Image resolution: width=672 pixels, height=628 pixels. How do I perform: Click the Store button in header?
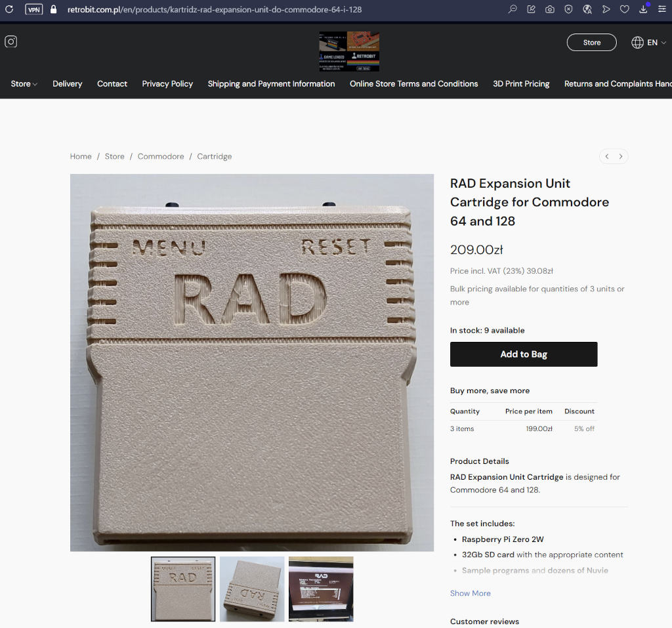click(x=592, y=43)
